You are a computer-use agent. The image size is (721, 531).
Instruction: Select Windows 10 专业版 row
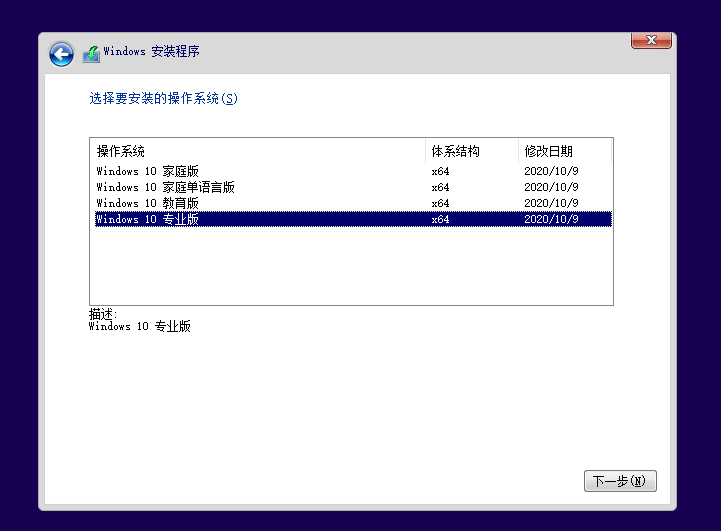pyautogui.click(x=353, y=219)
